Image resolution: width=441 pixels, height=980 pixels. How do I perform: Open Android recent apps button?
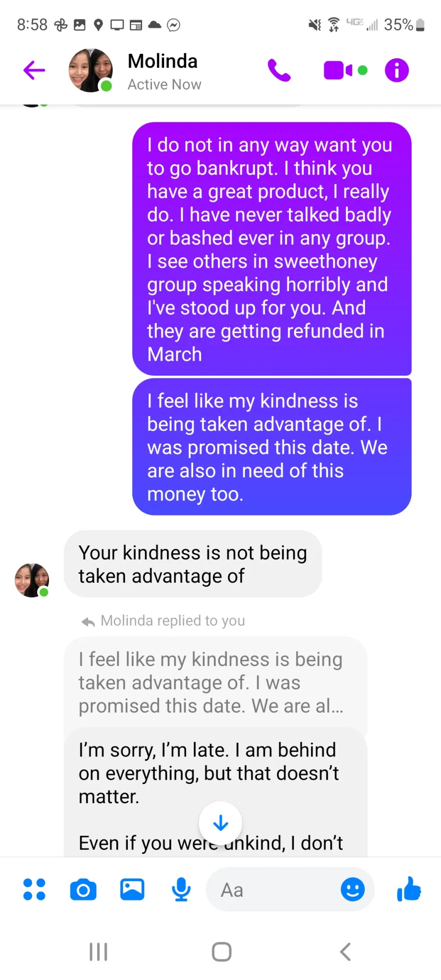(98, 952)
